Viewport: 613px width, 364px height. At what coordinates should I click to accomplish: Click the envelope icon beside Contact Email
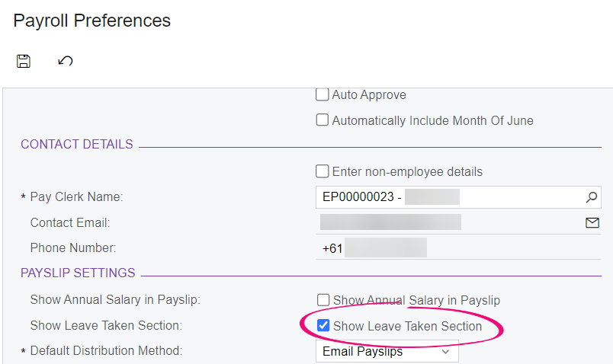[592, 222]
